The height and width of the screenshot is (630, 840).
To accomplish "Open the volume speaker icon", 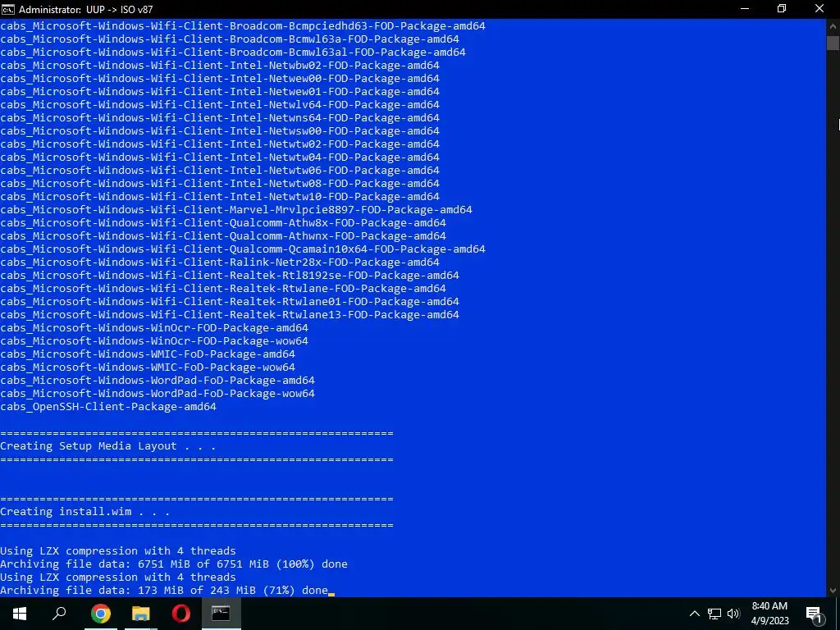I will coord(733,614).
